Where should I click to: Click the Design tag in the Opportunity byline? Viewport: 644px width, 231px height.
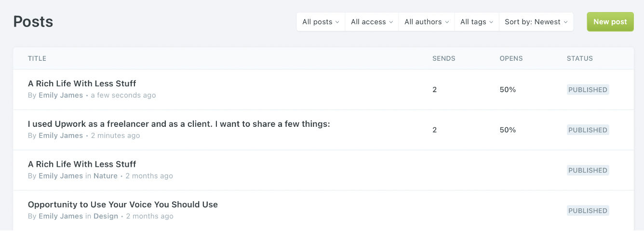pyautogui.click(x=106, y=216)
